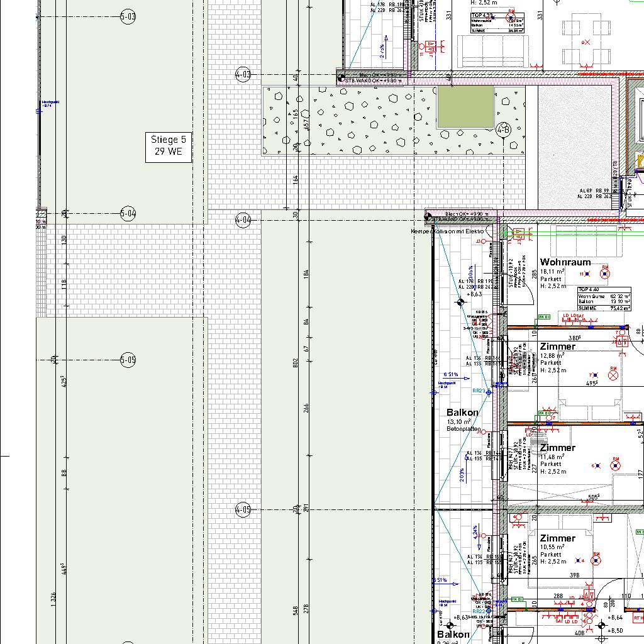This screenshot has height=644, width=644.
Task: Select the 'Stiege 5 29 WE' label box
Action: tap(169, 147)
